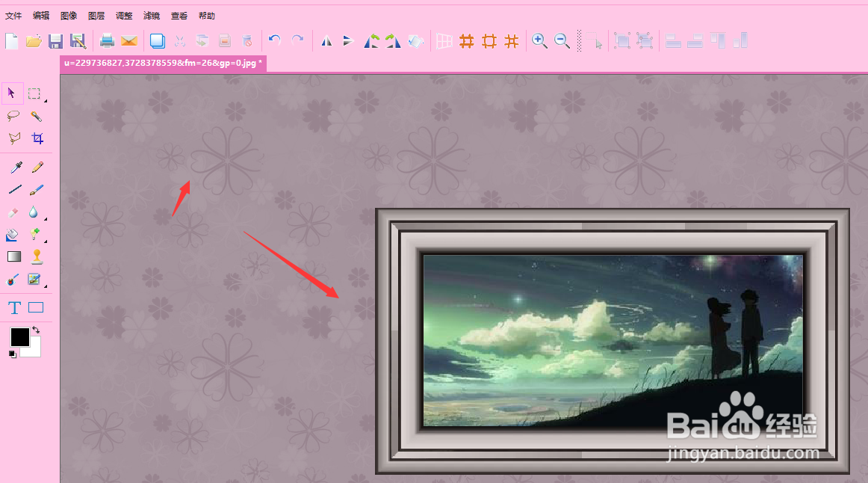The image size is (868, 483).
Task: Click the cut scissors icon
Action: [x=180, y=41]
